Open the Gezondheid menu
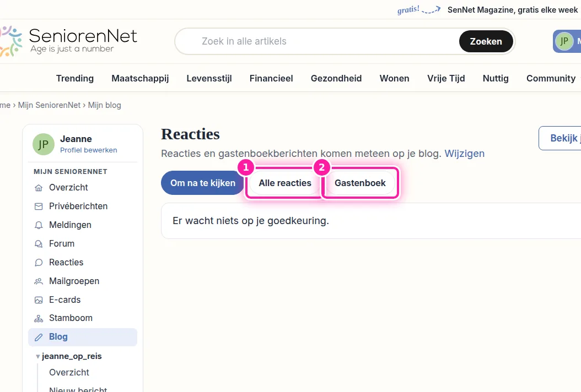 [336, 79]
